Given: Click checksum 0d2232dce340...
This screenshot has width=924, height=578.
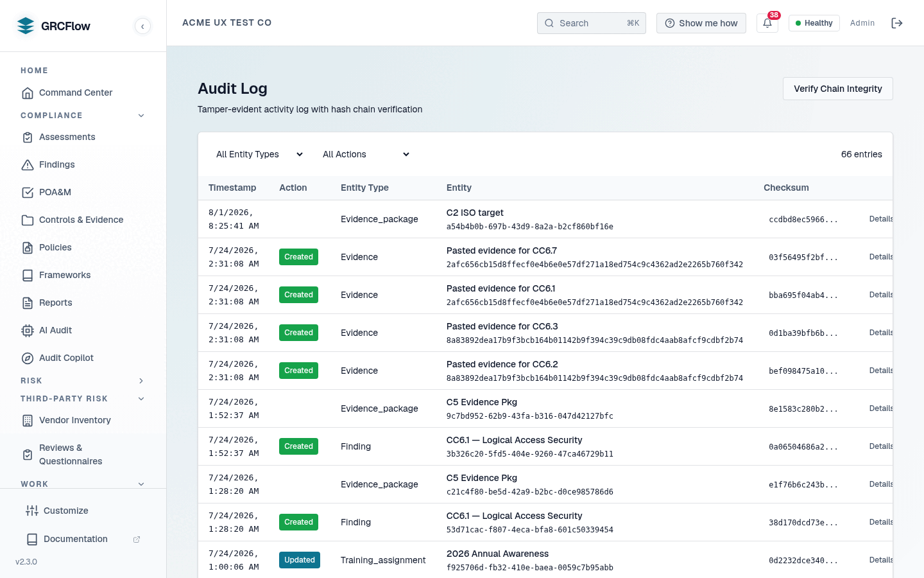Looking at the screenshot, I should [x=803, y=561].
